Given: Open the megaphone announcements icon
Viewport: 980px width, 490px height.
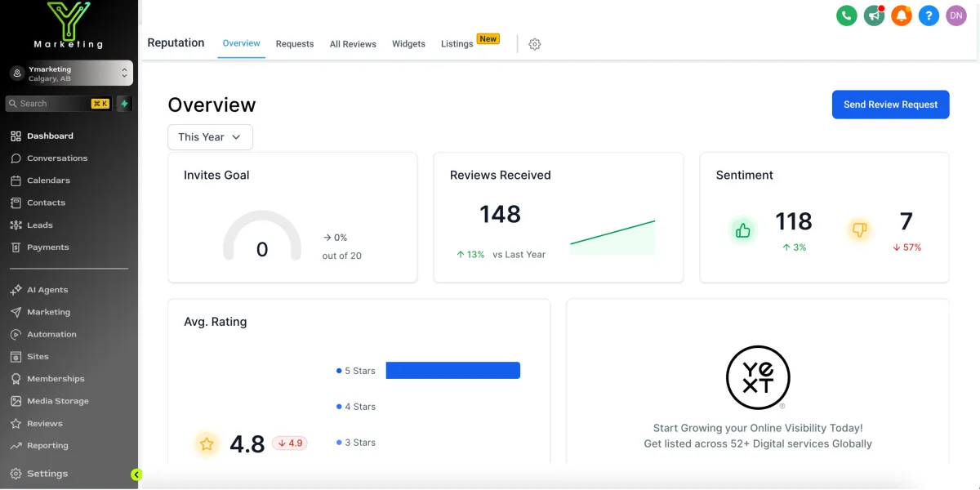Looking at the screenshot, I should (875, 16).
